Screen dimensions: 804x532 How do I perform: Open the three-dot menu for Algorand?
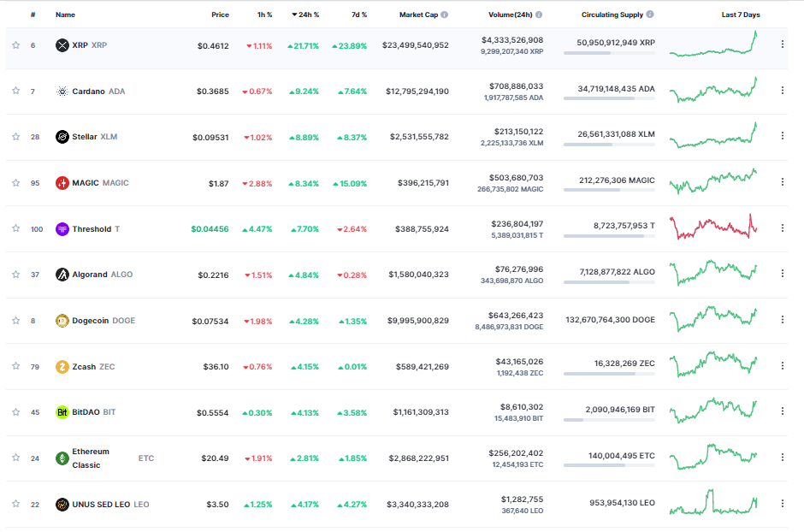pyautogui.click(x=783, y=274)
